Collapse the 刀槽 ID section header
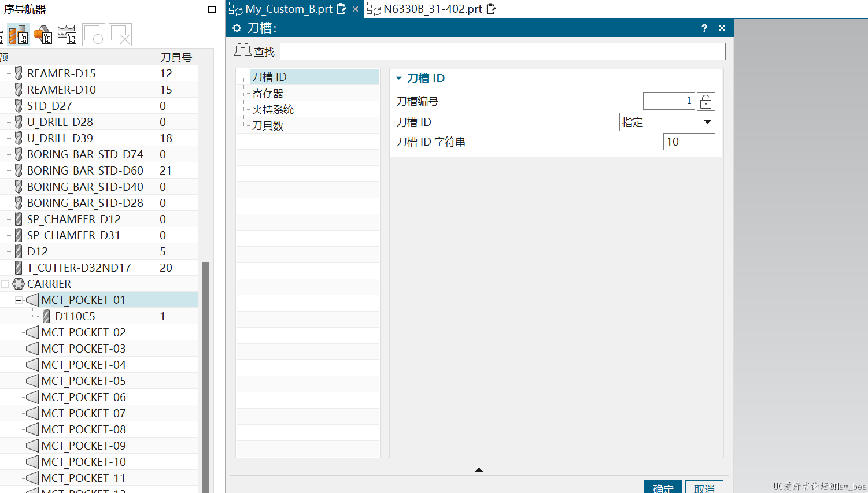This screenshot has height=493, width=868. coord(398,78)
